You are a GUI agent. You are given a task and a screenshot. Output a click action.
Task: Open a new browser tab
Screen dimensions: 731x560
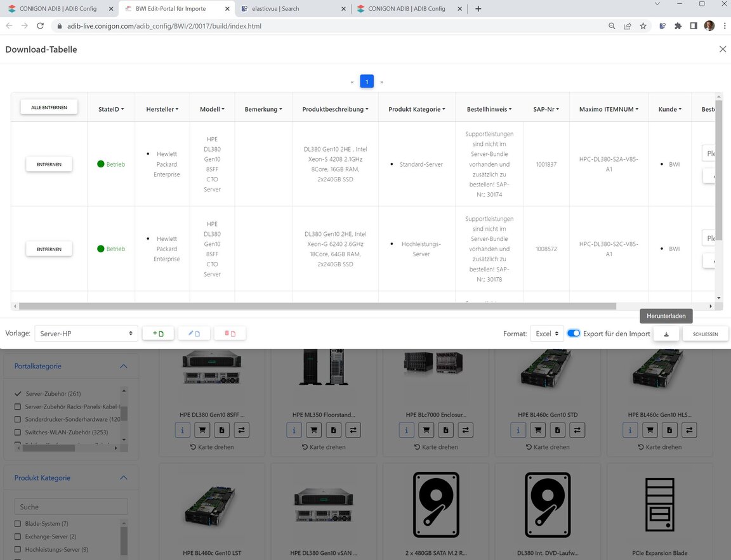pos(478,8)
